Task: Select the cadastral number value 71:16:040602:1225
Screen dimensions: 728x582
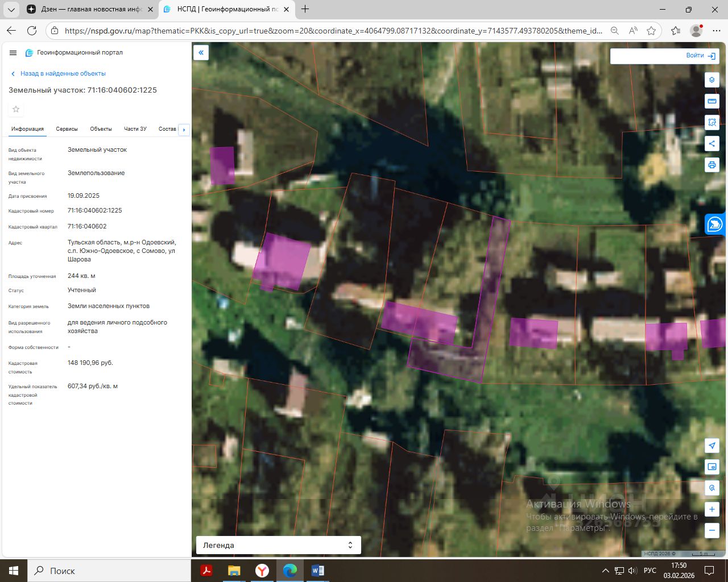Action: [x=95, y=211]
